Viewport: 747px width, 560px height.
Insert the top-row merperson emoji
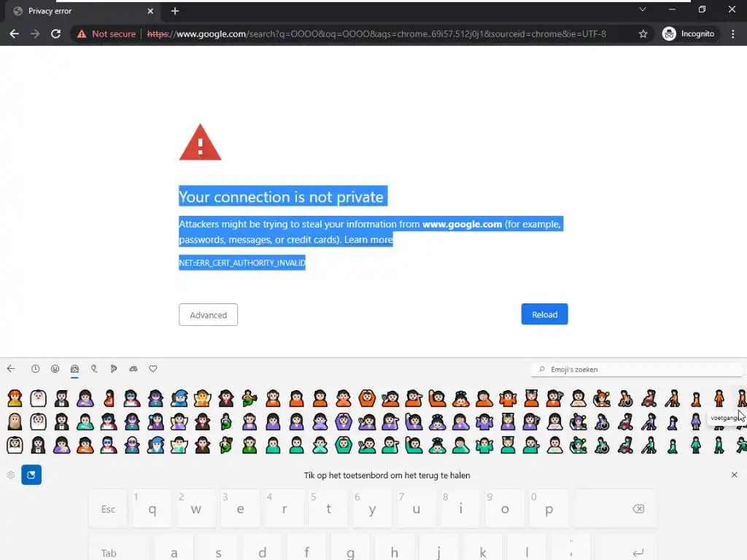tap(249, 398)
